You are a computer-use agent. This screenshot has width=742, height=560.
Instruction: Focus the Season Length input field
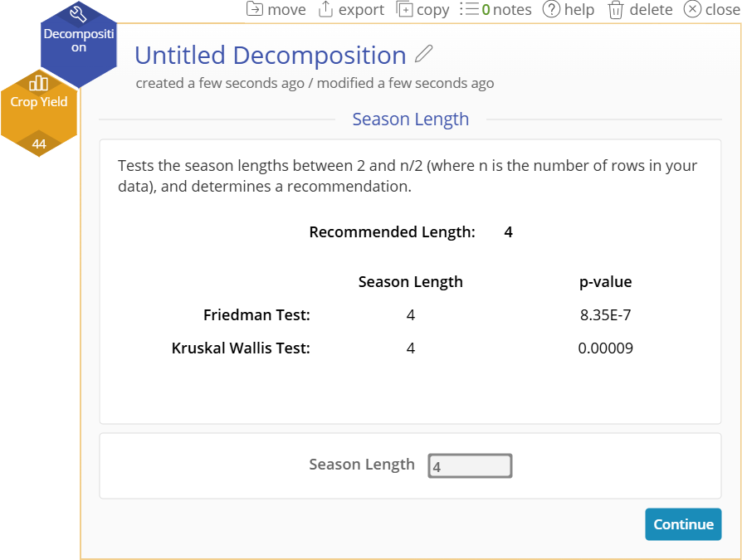tap(470, 466)
